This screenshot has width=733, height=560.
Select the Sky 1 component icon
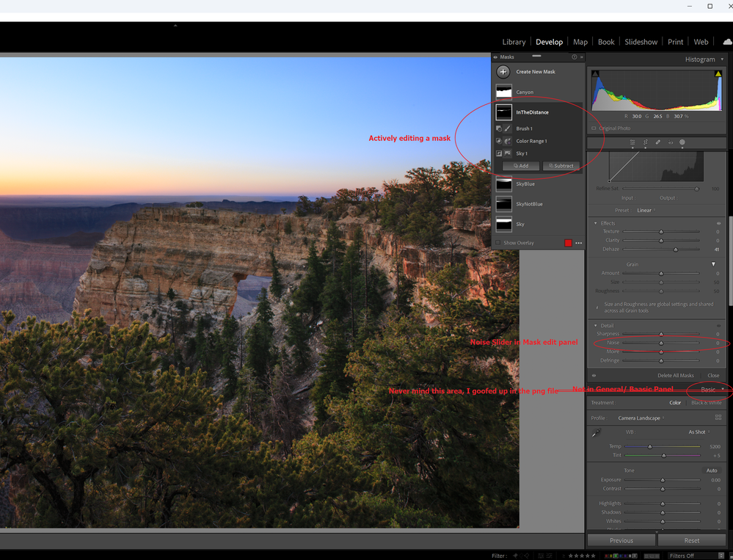[x=508, y=153]
